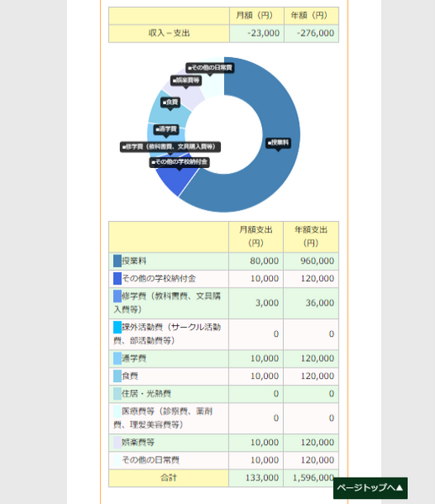Click the 課外活動費 legend color swatch
The image size is (435, 504).
click(118, 328)
